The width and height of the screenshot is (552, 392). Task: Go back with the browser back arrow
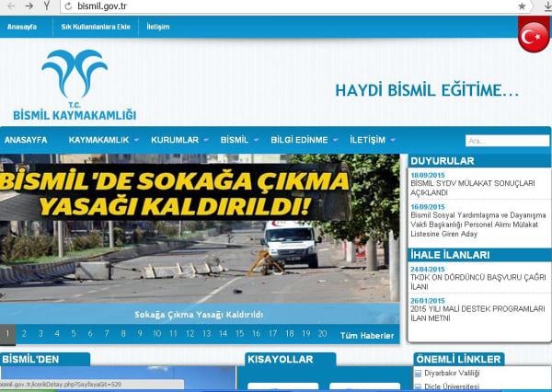(x=11, y=6)
